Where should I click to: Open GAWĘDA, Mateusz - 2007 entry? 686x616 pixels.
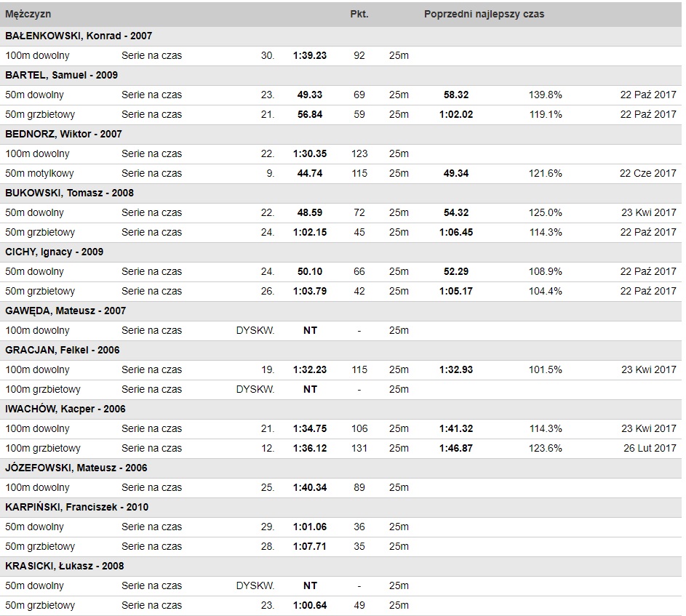[x=65, y=311]
